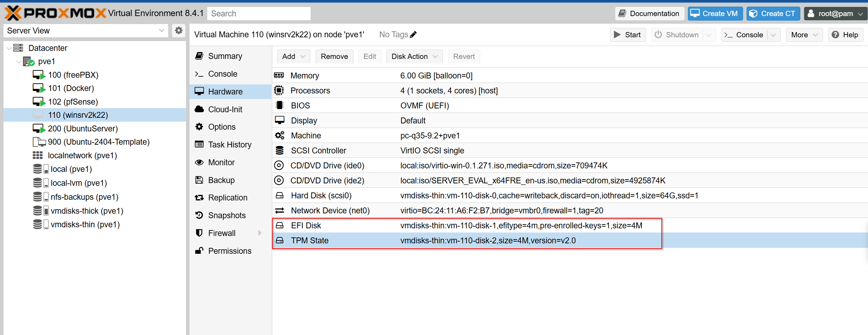The height and width of the screenshot is (335, 868).
Task: Click the localnetwork grid icon
Action: 38,155
